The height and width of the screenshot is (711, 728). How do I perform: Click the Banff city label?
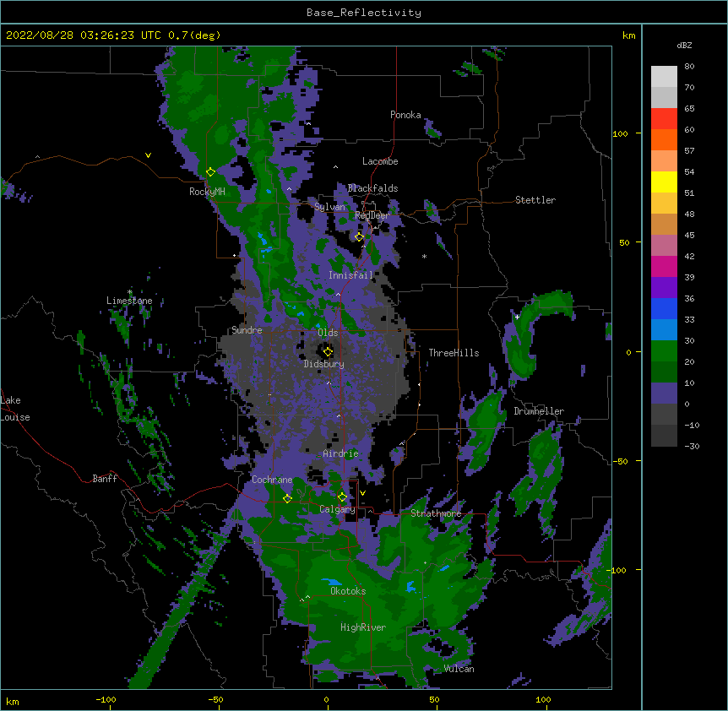105,479
